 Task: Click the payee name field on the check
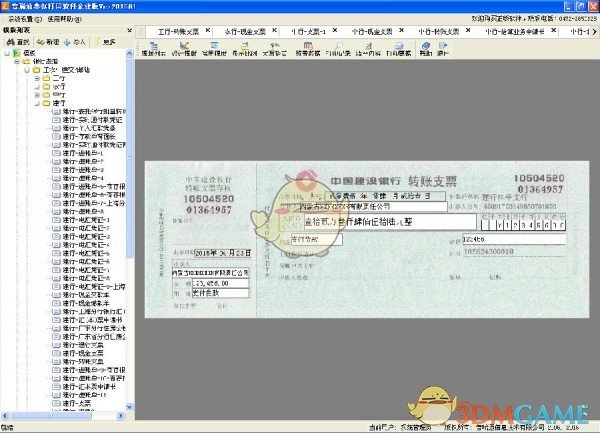372,207
